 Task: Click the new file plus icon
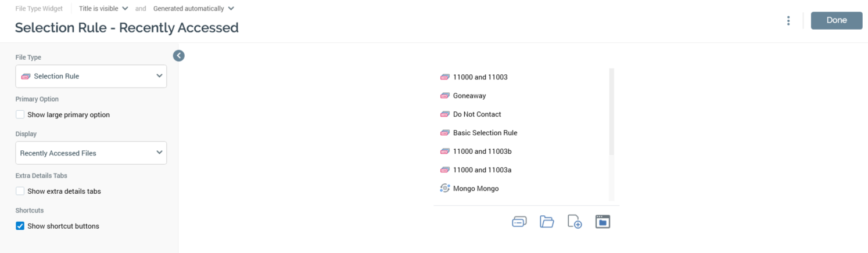click(575, 222)
